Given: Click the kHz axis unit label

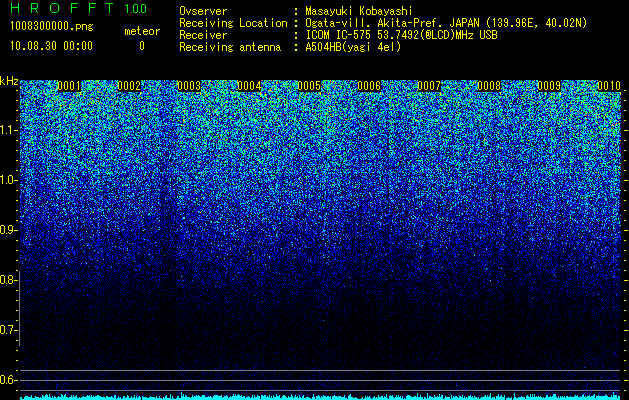Looking at the screenshot, I should coord(9,81).
